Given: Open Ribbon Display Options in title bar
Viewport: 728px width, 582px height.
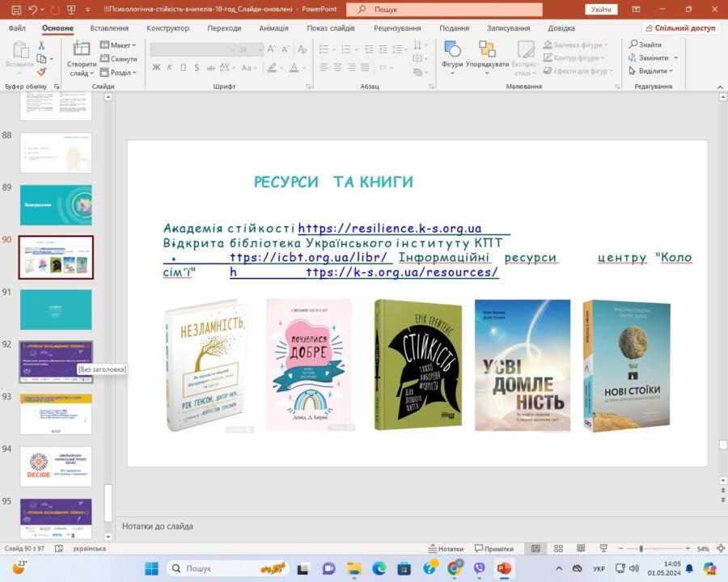Looking at the screenshot, I should 636,9.
